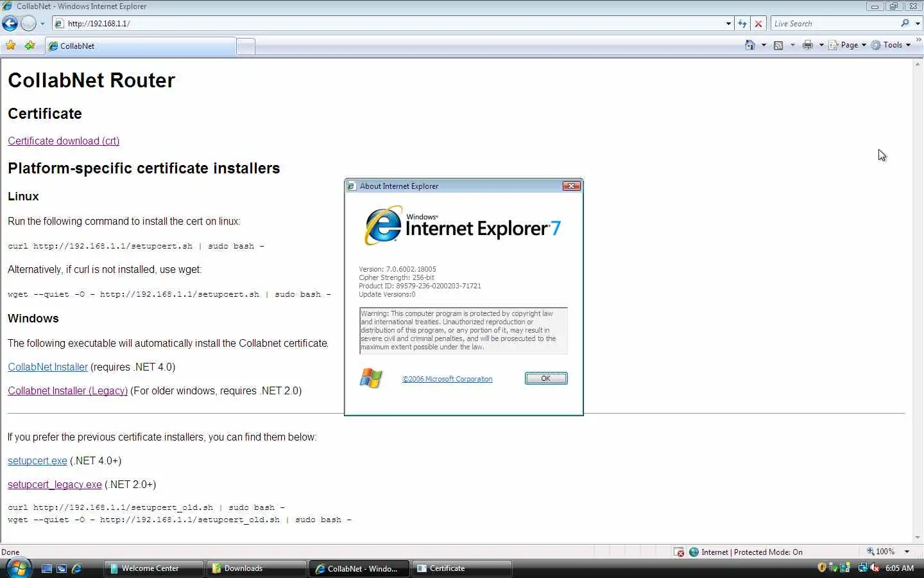
Task: Click the IE icon in window title bar
Action: (x=8, y=6)
